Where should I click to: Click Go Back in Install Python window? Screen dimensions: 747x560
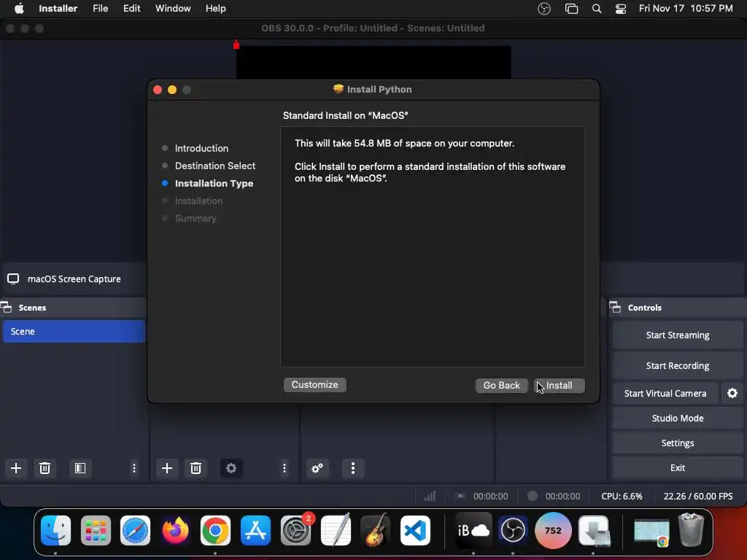click(x=501, y=385)
